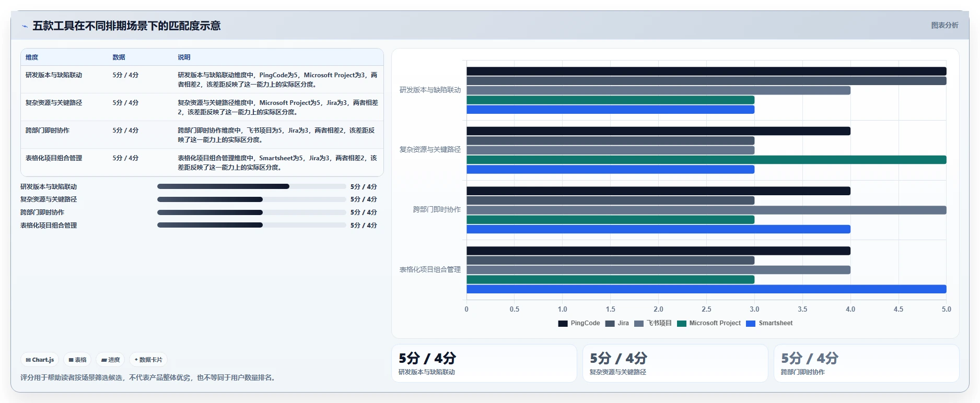The image size is (980, 403).
Task: Toggle the Smartsheet series in the chart legend
Action: tap(769, 324)
